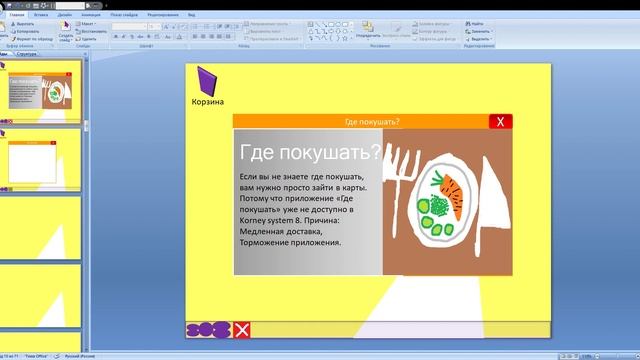Image resolution: width=640 pixels, height=360 pixels.
Task: Switch to the Структура pane tab
Action: [27, 53]
